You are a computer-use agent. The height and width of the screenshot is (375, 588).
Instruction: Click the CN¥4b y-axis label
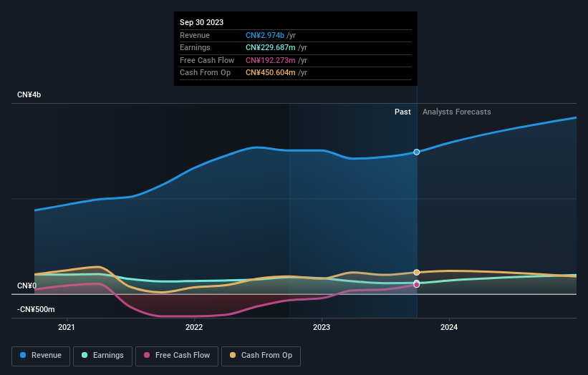click(29, 94)
